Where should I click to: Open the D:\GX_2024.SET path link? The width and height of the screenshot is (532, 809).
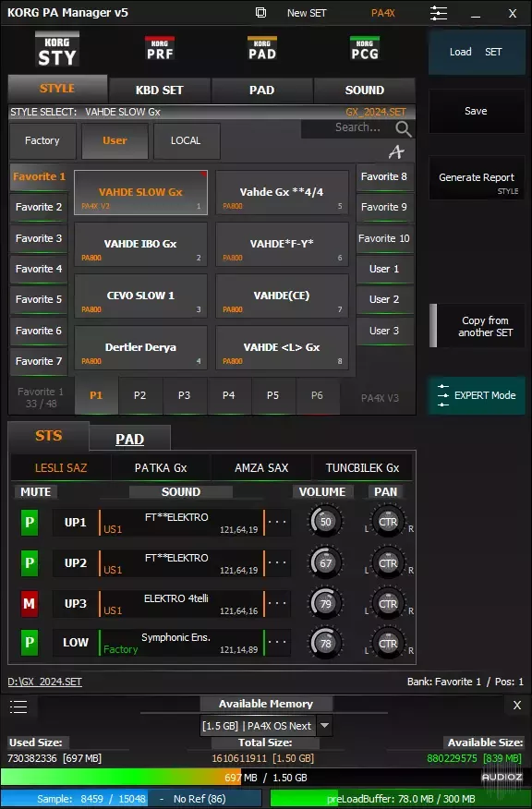pos(45,682)
